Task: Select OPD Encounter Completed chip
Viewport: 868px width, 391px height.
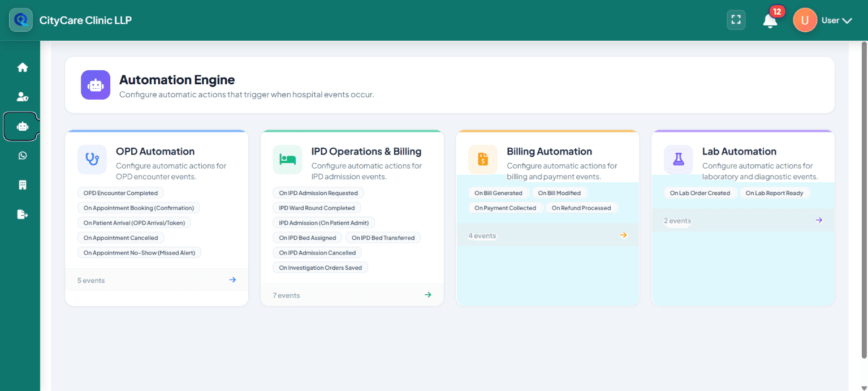Action: click(x=120, y=193)
